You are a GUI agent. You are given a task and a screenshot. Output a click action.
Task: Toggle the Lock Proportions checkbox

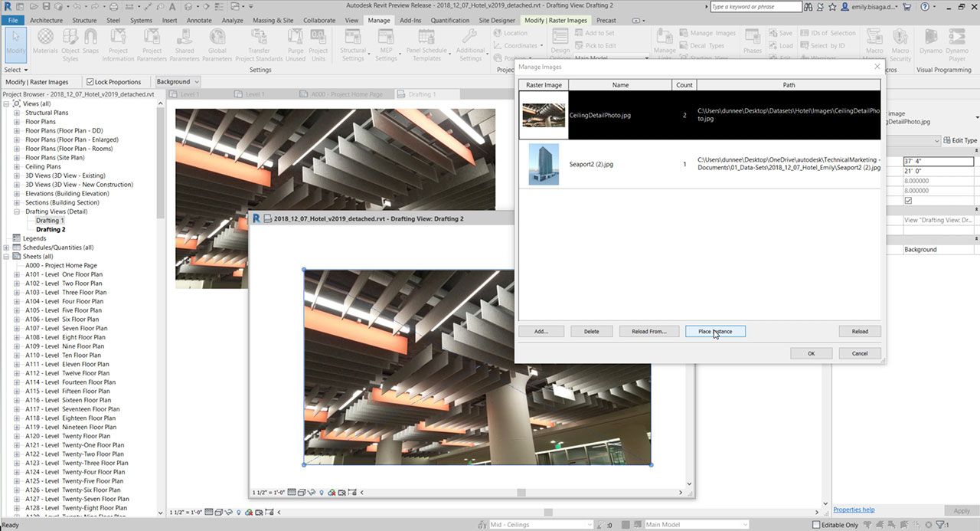pyautogui.click(x=90, y=82)
